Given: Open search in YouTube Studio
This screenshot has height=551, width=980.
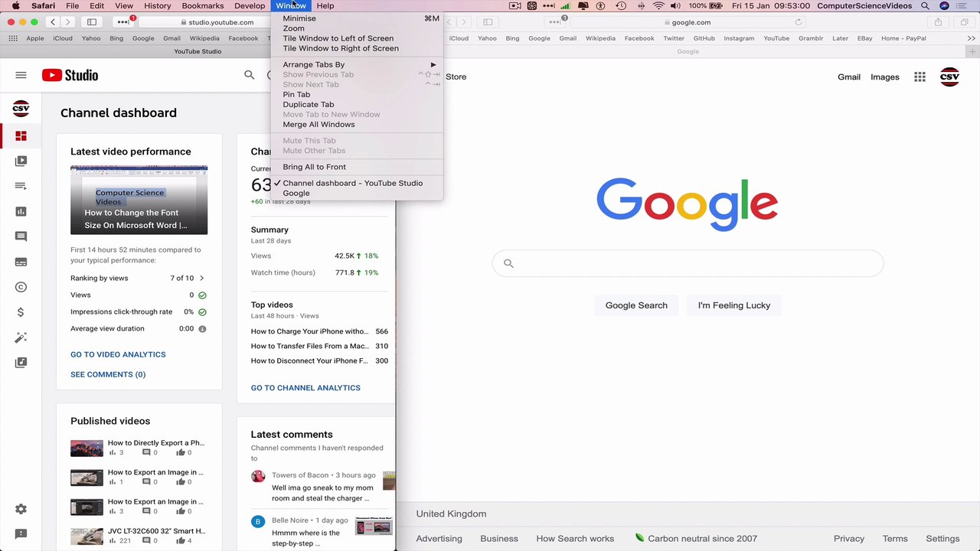Looking at the screenshot, I should pyautogui.click(x=249, y=75).
